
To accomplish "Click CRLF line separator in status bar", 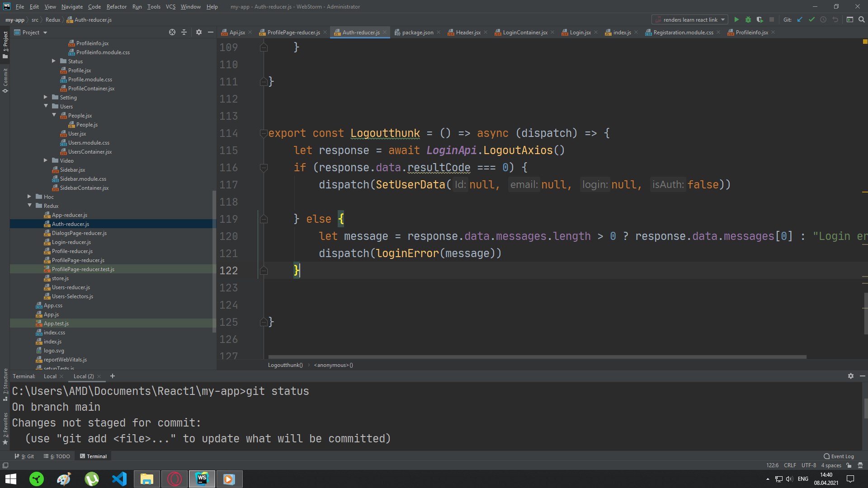I will [x=790, y=465].
